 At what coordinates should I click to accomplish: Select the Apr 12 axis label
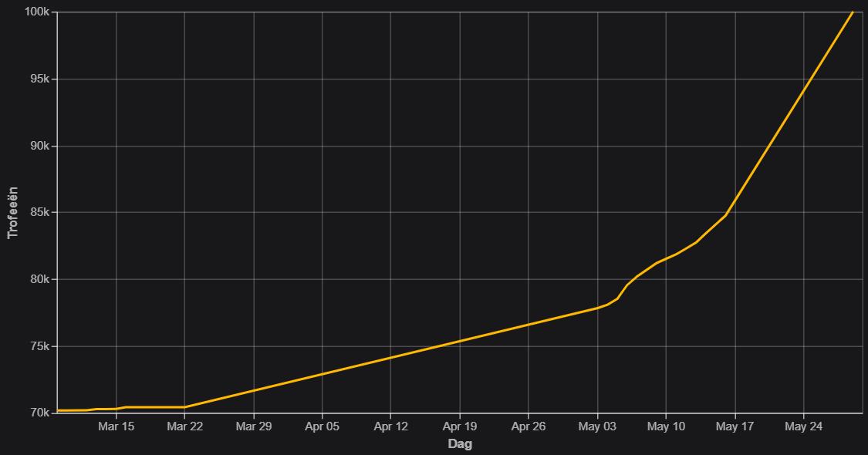coord(391,426)
